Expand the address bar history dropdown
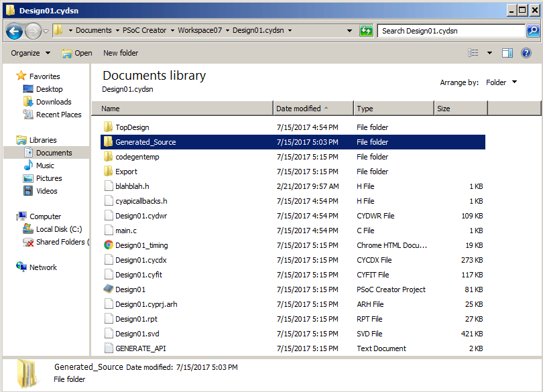 pyautogui.click(x=350, y=31)
